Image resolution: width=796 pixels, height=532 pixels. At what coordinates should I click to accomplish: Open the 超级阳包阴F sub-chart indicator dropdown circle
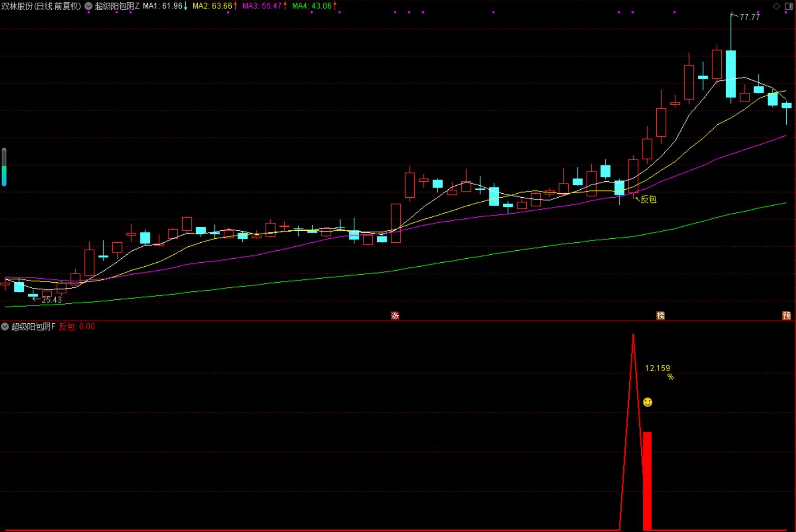5,327
